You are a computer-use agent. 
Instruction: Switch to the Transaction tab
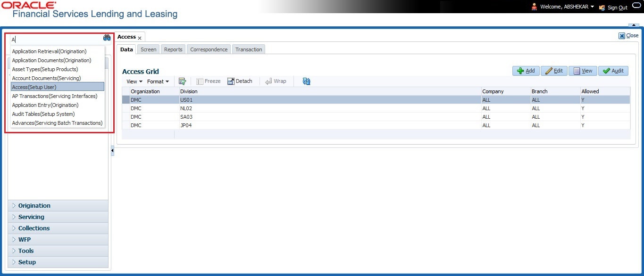(x=249, y=49)
